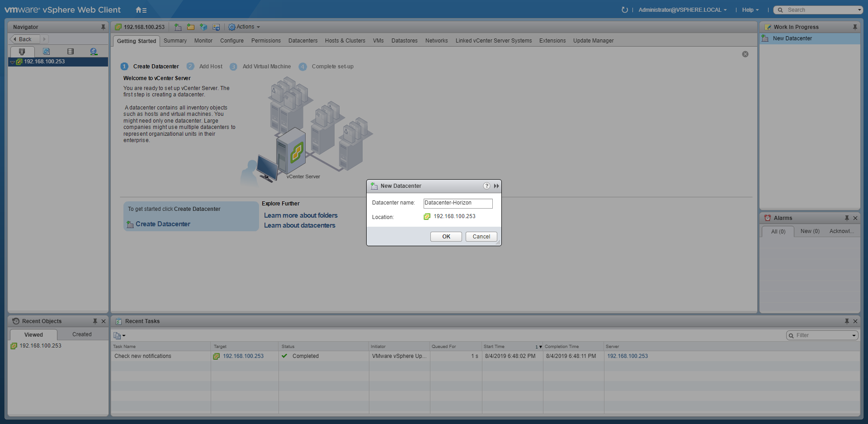Open the Networking view in Navigator
This screenshot has width=868, height=424.
click(94, 52)
